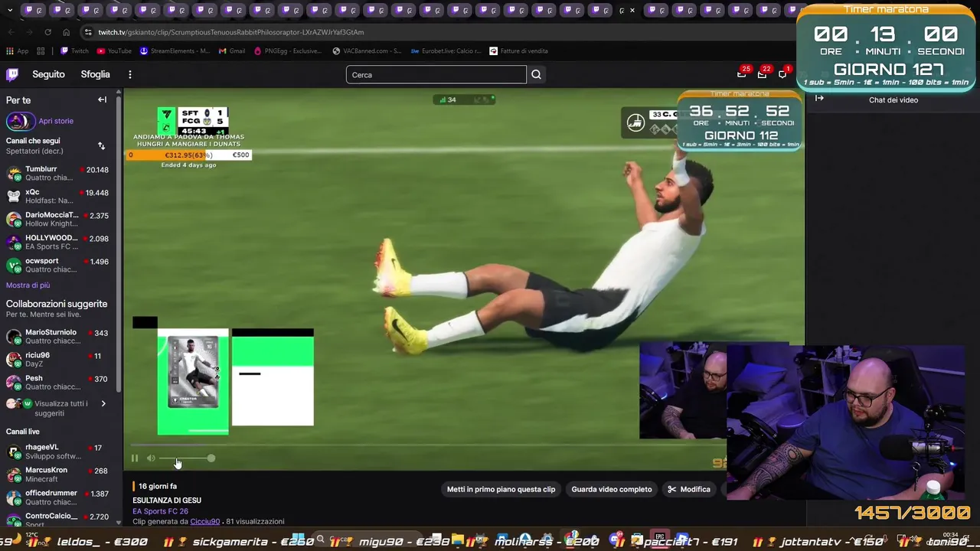Screen dimensions: 980x551
Task: Adjust the clip volume slider
Action: pos(187,458)
